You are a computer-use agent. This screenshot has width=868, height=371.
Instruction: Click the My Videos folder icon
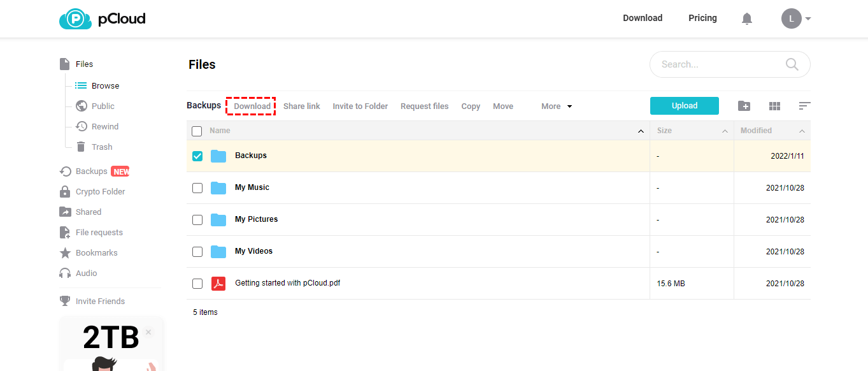tap(218, 251)
